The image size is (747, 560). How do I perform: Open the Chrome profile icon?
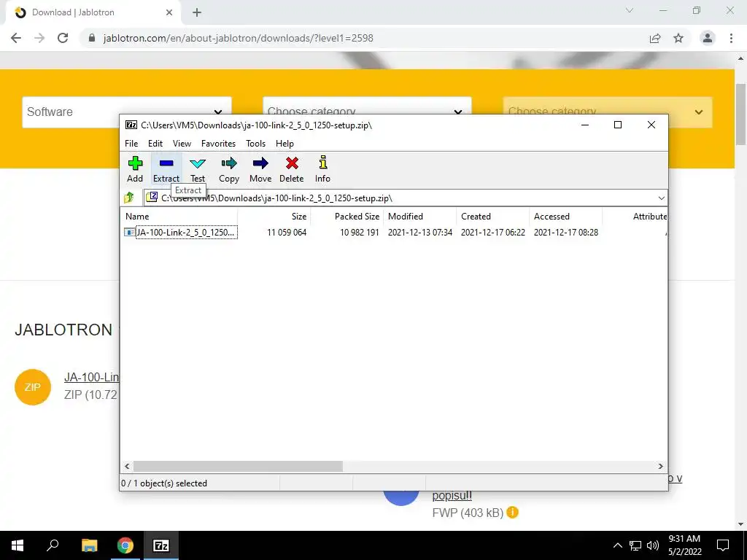point(708,38)
